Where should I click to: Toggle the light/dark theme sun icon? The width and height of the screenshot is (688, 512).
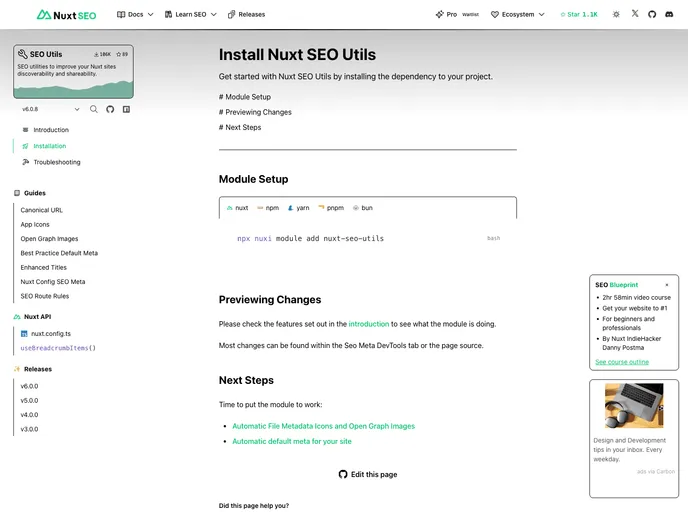coord(616,14)
